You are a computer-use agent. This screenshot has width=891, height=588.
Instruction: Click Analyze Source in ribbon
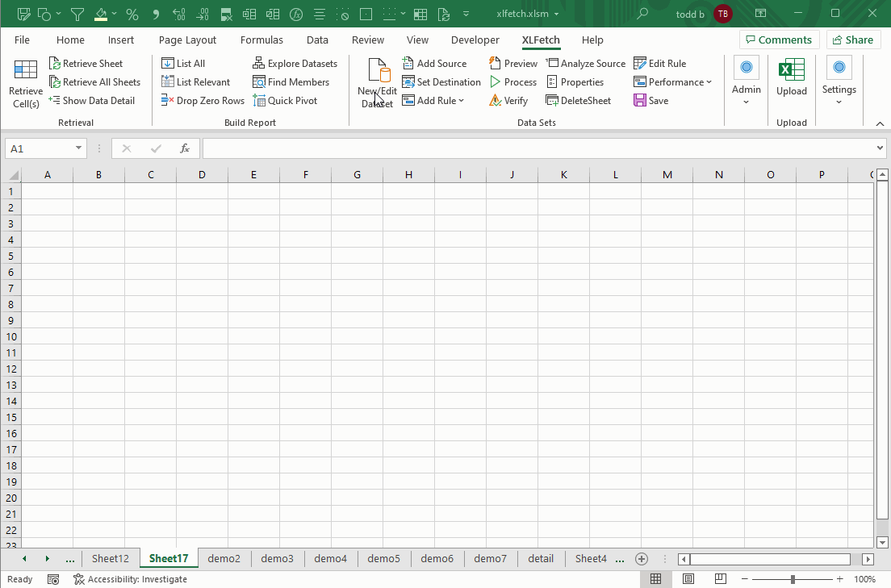[585, 64]
